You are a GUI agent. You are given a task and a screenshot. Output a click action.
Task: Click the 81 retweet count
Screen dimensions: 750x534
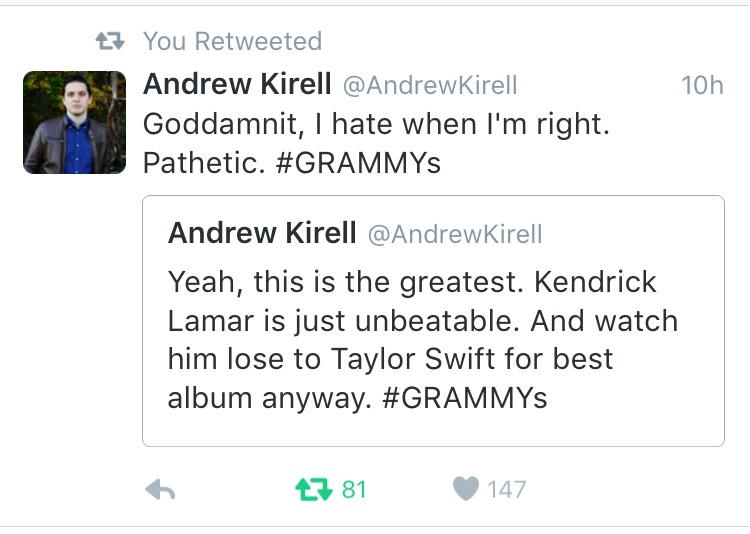click(354, 490)
